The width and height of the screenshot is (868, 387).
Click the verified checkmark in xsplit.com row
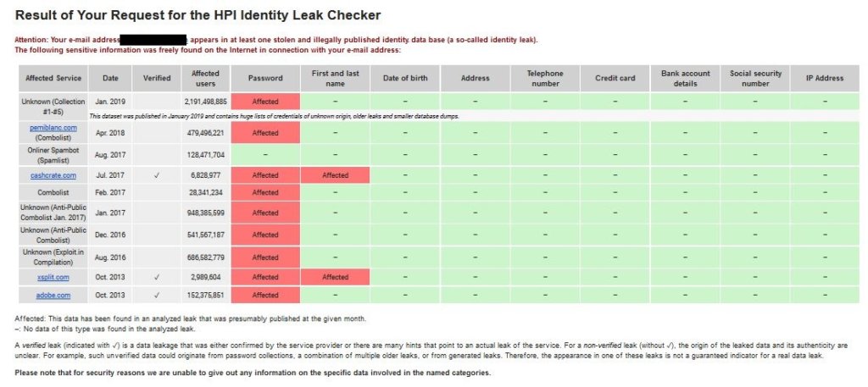tap(157, 277)
